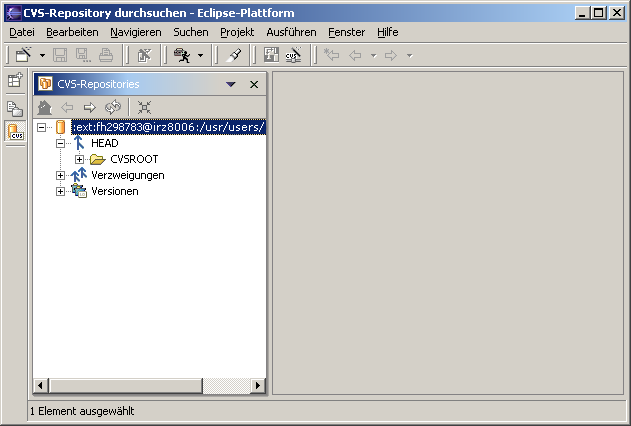Click the Back arrow in CVS-Repositories view

[x=67, y=107]
